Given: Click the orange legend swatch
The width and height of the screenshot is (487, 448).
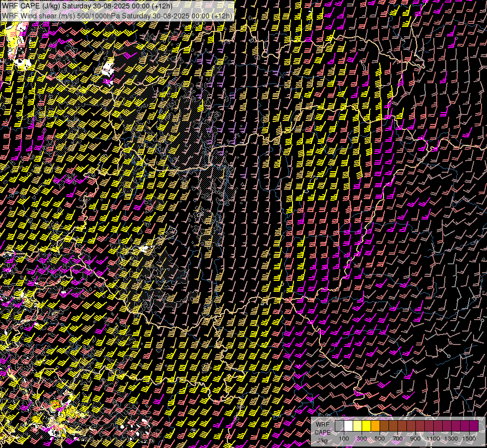Looking at the screenshot, I should [375, 426].
